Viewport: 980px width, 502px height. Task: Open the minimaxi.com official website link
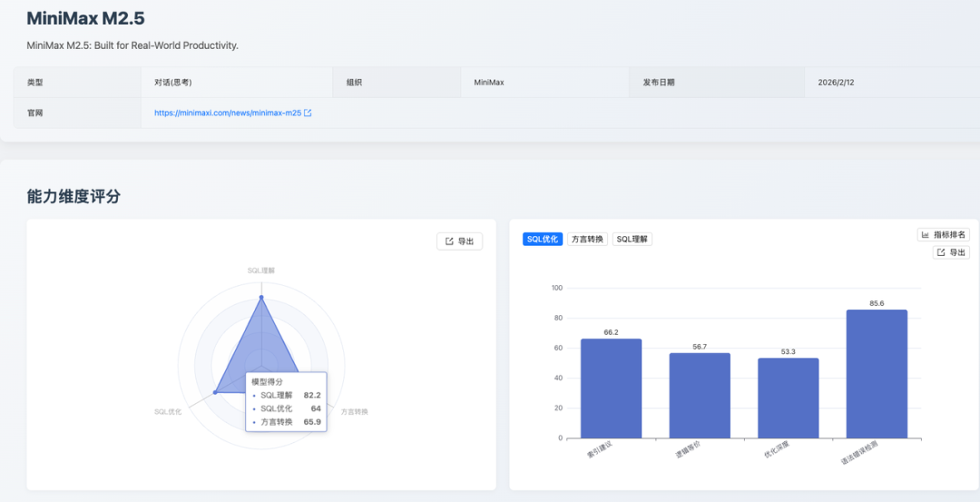click(x=227, y=113)
